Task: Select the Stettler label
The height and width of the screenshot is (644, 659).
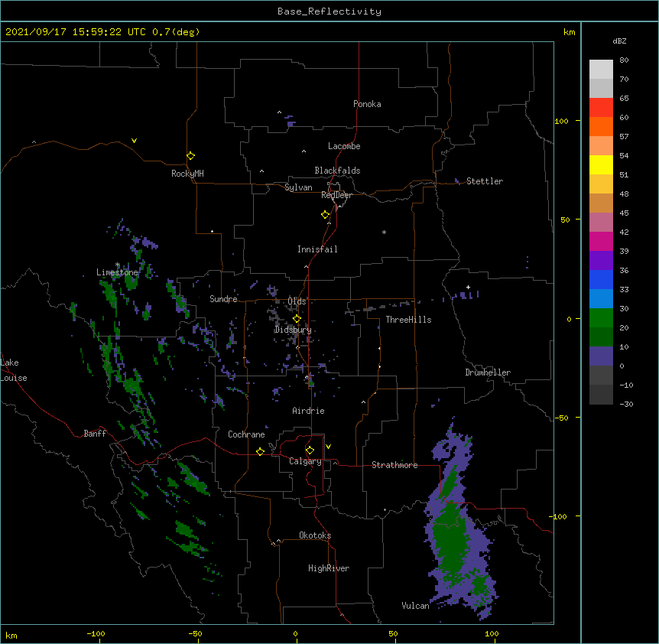Action: pyautogui.click(x=485, y=181)
